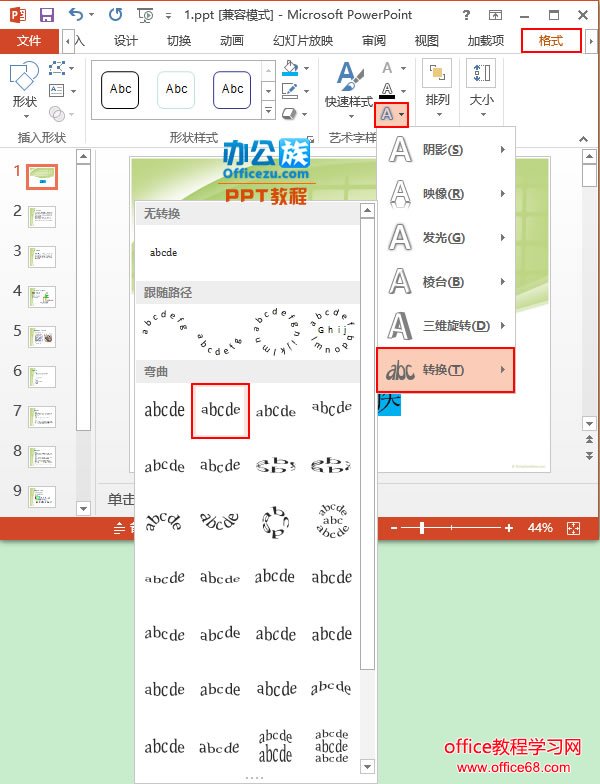Image resolution: width=600 pixels, height=784 pixels.
Task: Expand the undo history dropdown arrow
Action: [x=91, y=15]
